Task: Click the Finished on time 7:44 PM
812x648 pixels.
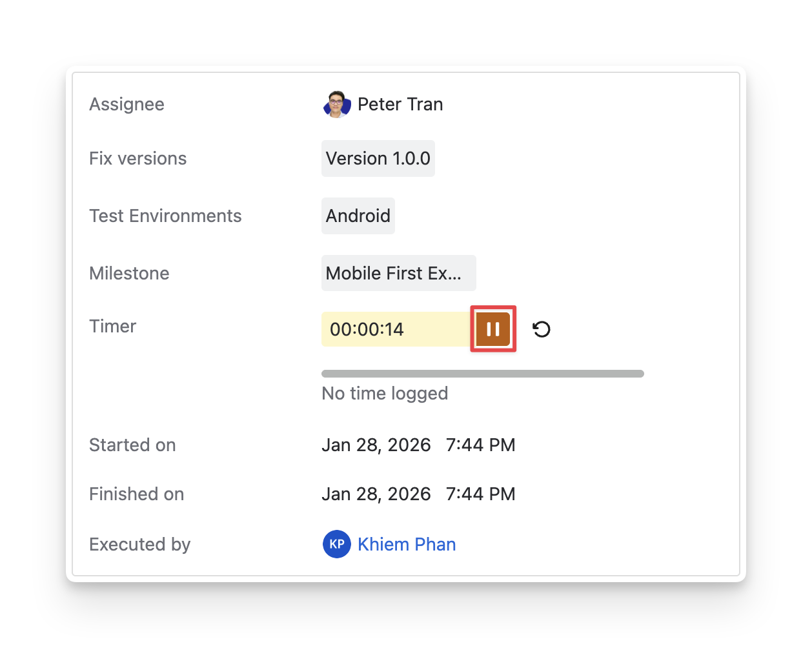Action: click(480, 494)
